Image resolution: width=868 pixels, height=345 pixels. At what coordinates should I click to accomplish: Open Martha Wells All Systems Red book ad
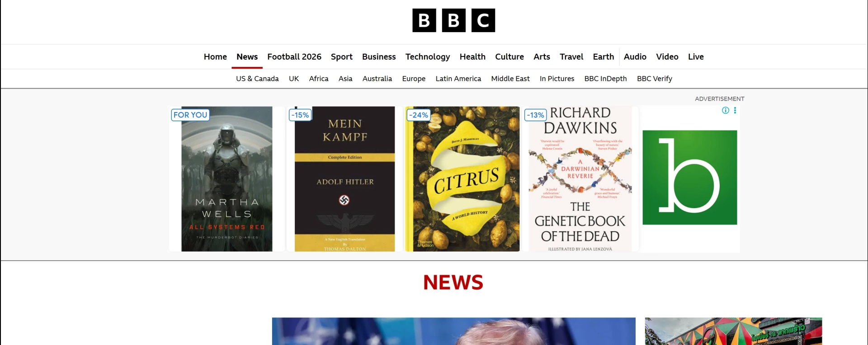(x=227, y=179)
